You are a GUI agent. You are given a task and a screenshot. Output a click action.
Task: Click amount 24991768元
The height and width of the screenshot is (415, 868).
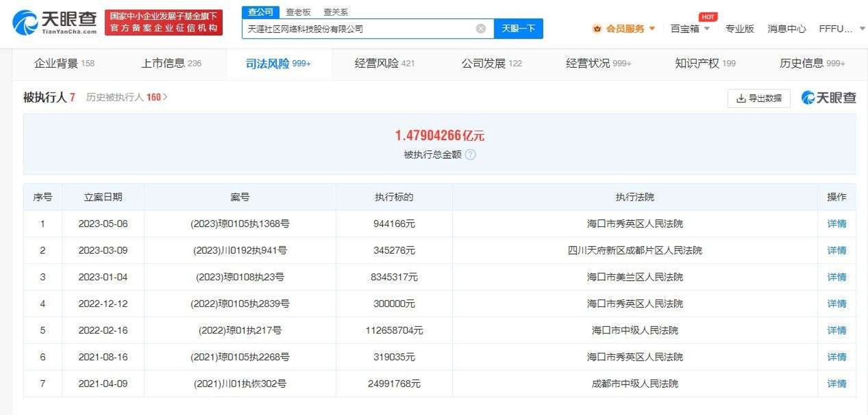pos(394,383)
